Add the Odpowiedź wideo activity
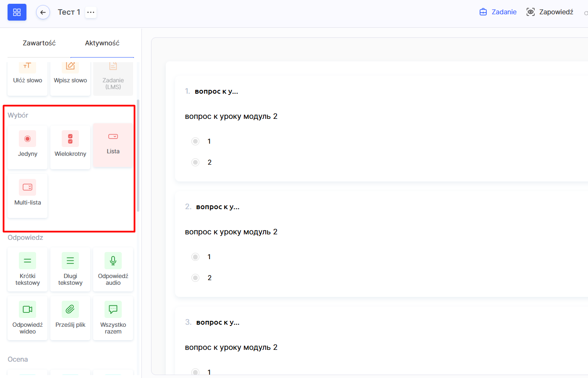The image size is (588, 378). [x=28, y=318]
